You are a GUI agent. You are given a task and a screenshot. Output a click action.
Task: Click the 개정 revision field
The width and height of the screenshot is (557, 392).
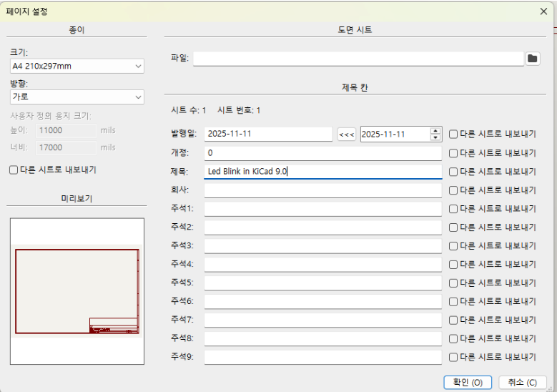323,153
